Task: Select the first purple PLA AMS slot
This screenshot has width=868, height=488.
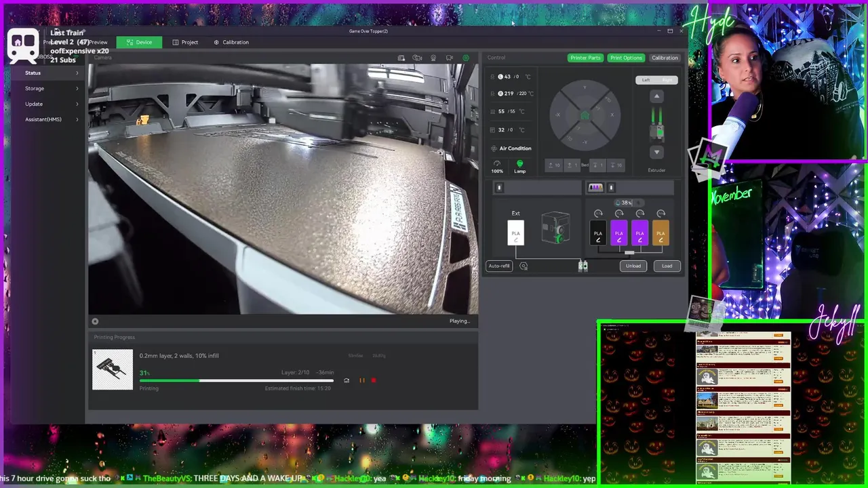Action: 619,233
